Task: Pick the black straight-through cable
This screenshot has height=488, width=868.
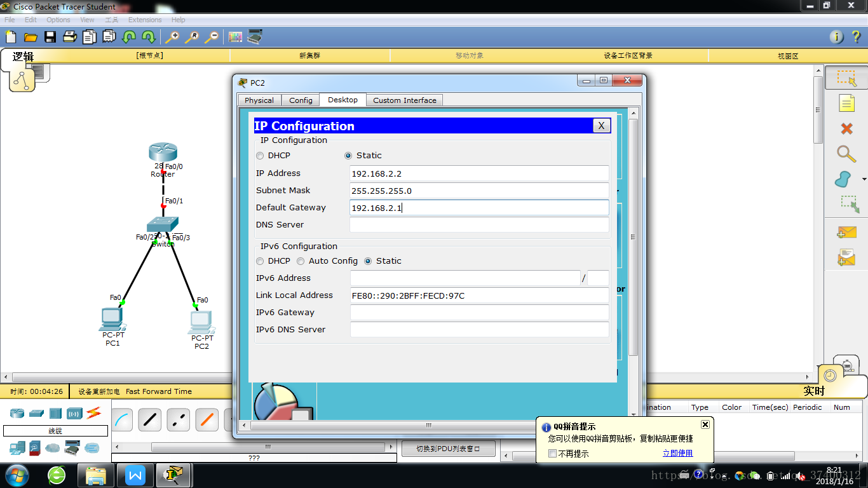Action: click(x=151, y=420)
